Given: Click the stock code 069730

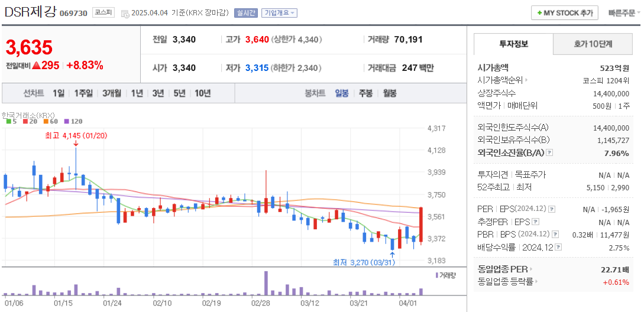Looking at the screenshot, I should coord(73,13).
